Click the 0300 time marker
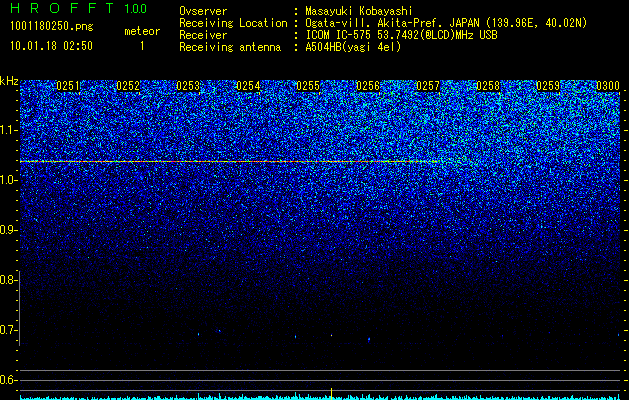This screenshot has width=629, height=400. [608, 86]
